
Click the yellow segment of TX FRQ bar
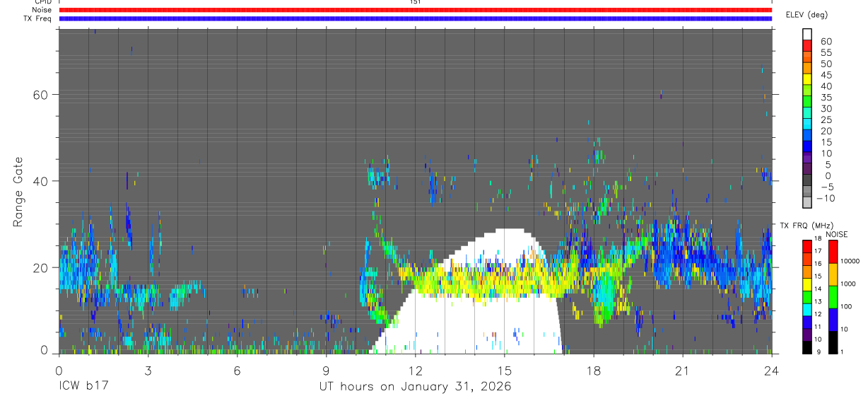point(807,284)
